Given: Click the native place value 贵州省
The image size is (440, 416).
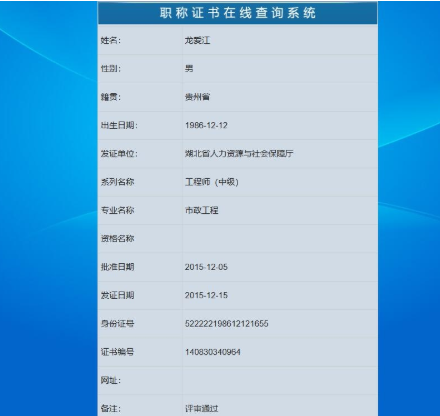Looking at the screenshot, I should click(197, 97).
